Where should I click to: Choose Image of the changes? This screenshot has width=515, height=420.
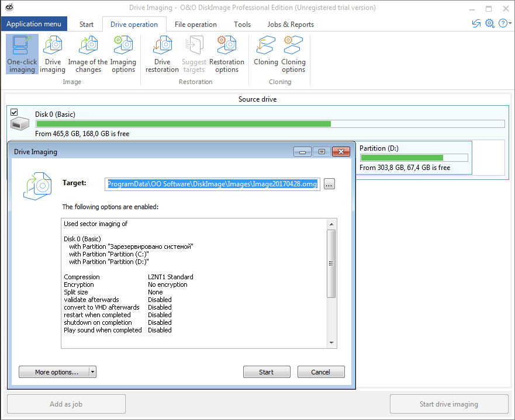tap(88, 54)
